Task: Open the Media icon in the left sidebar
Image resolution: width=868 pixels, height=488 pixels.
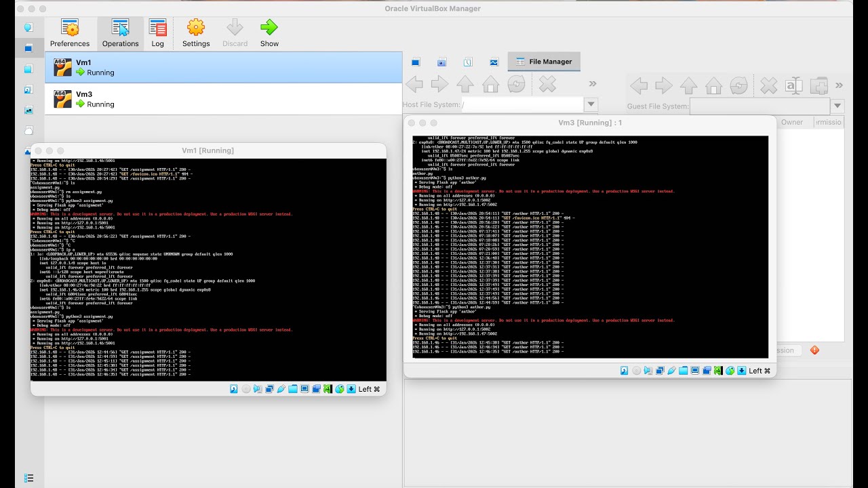Action: [28, 89]
